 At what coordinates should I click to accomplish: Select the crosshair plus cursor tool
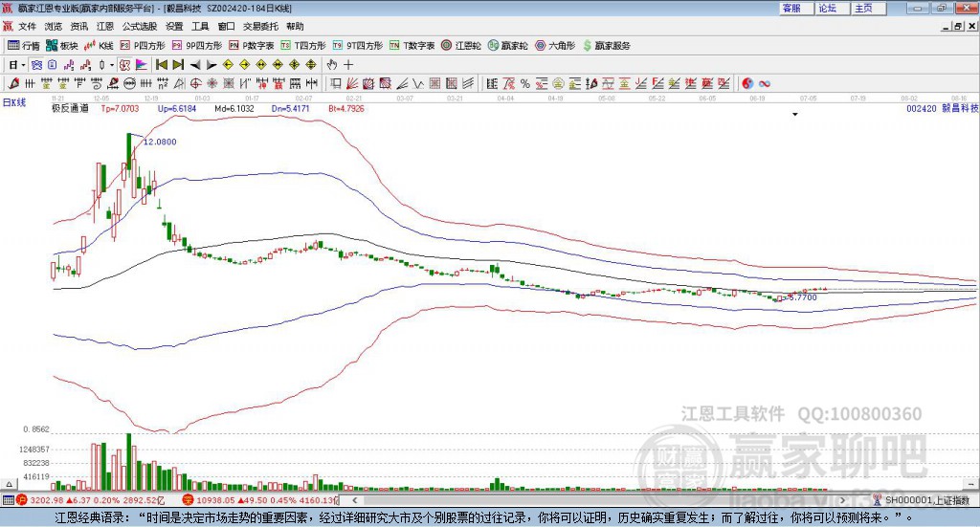(x=348, y=65)
